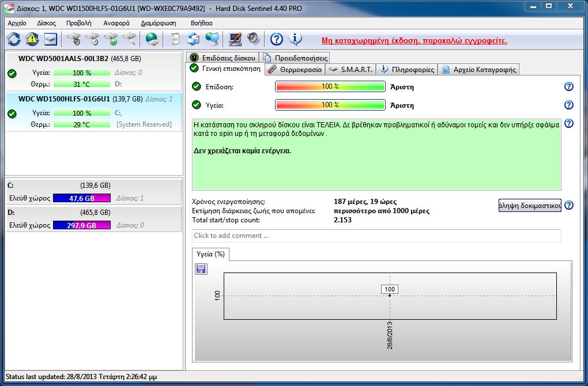Image resolution: width=588 pixels, height=386 pixels.
Task: Open the Αρχείο menu
Action: pyautogui.click(x=17, y=23)
